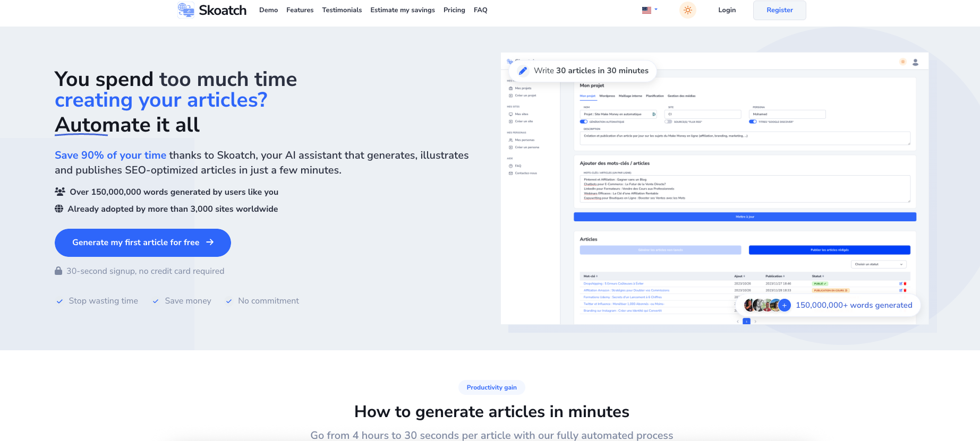Screen dimensions: 980x441
Task: Enable the Source(s) Flux RSS switch
Action: click(x=668, y=122)
